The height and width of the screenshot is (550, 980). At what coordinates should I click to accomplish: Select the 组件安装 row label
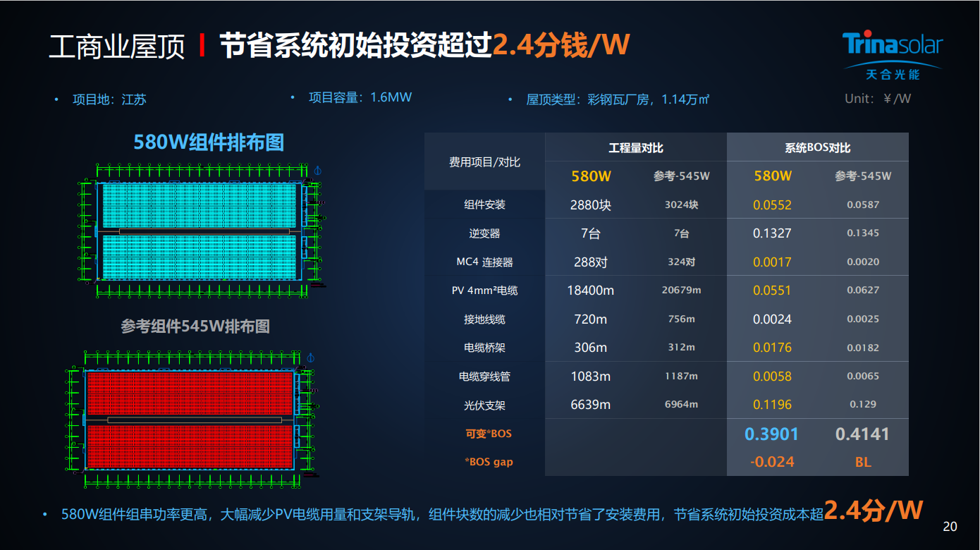pos(484,204)
